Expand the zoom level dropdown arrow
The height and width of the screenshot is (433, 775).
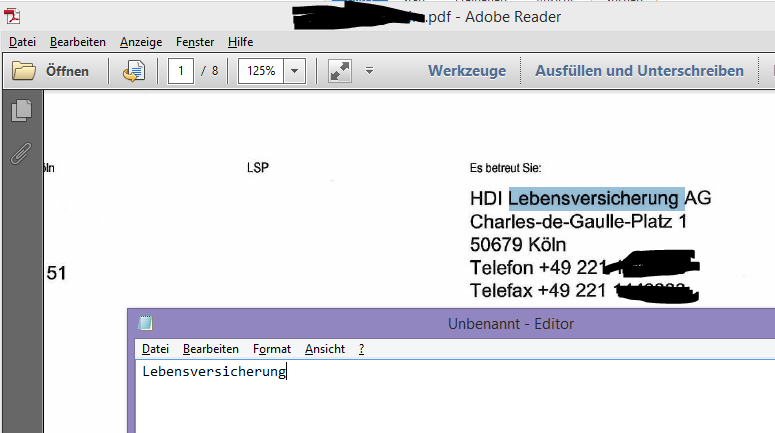pos(295,71)
